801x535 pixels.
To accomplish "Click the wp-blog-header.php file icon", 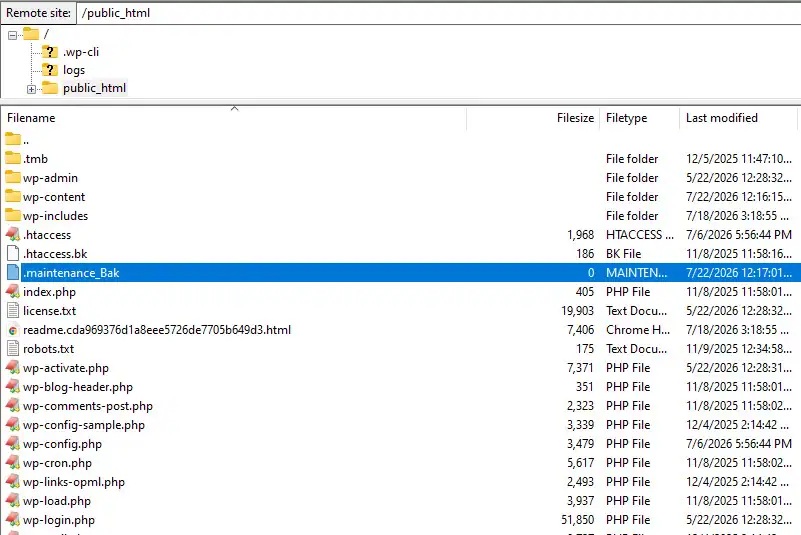I will pos(13,387).
